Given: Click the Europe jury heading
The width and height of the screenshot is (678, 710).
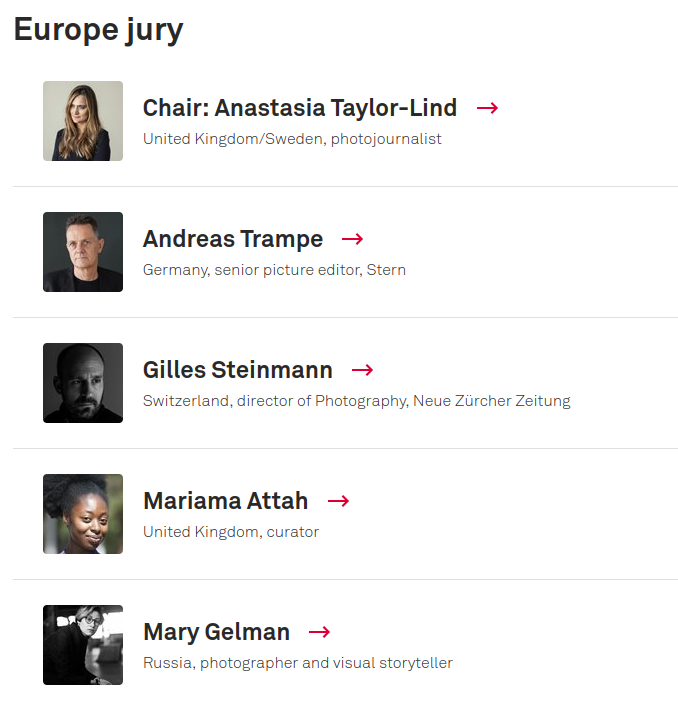Looking at the screenshot, I should click(x=98, y=31).
